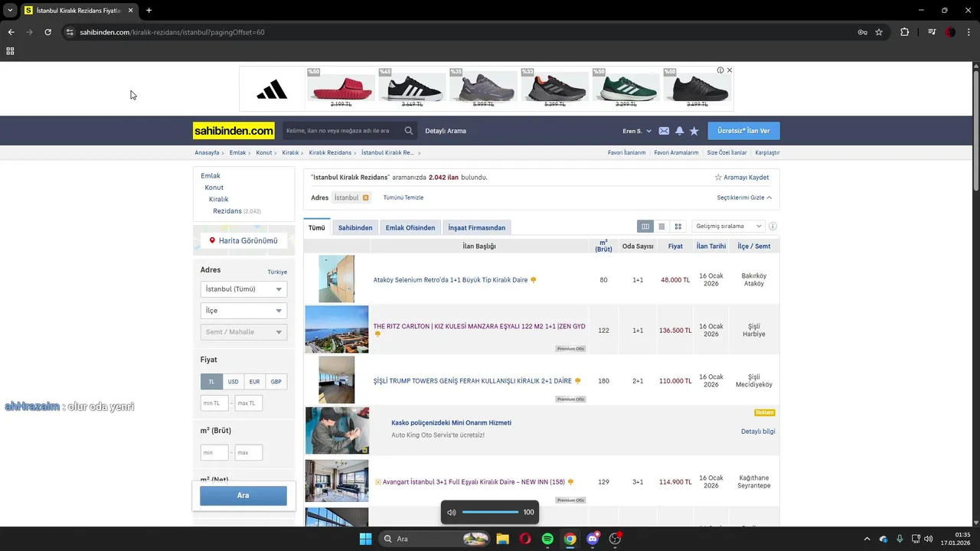Image resolution: width=980 pixels, height=551 pixels.
Task: Click the Emlak breadcrumb link
Action: [x=238, y=153]
